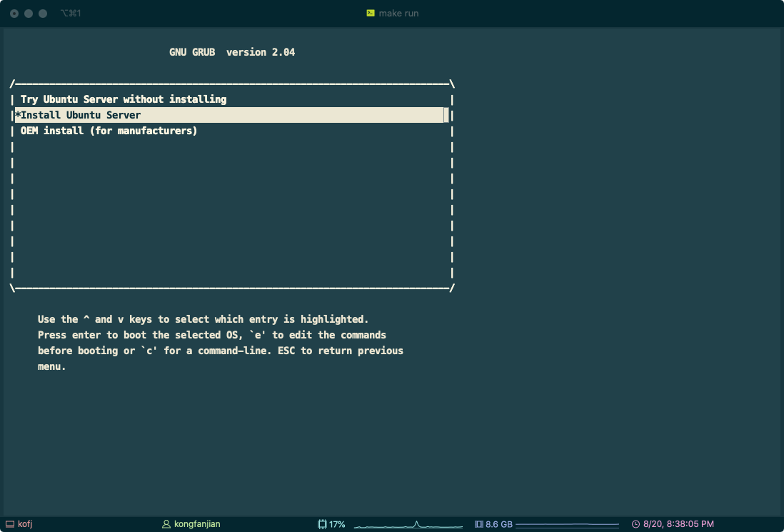Click the CPU usage sparkline graph

tap(406, 525)
